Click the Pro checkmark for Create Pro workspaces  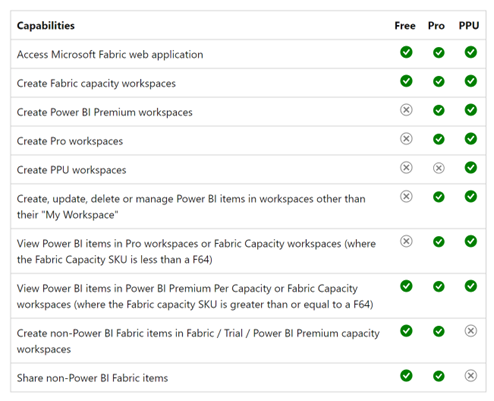tap(439, 139)
